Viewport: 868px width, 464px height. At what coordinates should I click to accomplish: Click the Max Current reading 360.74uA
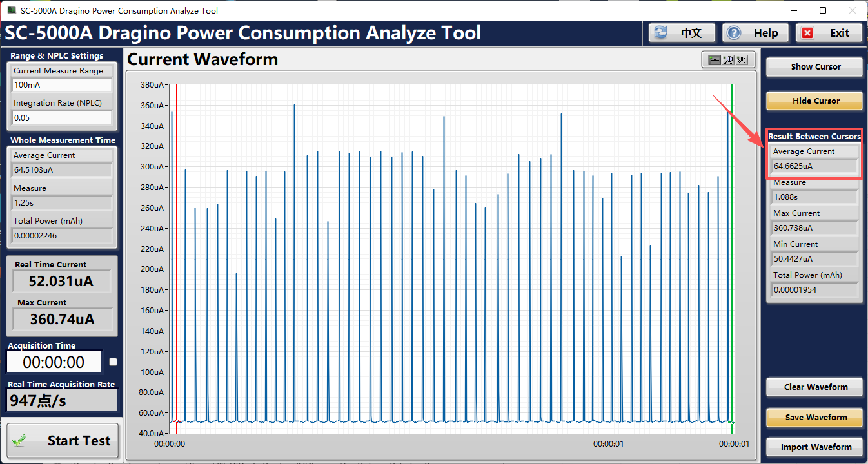point(62,319)
